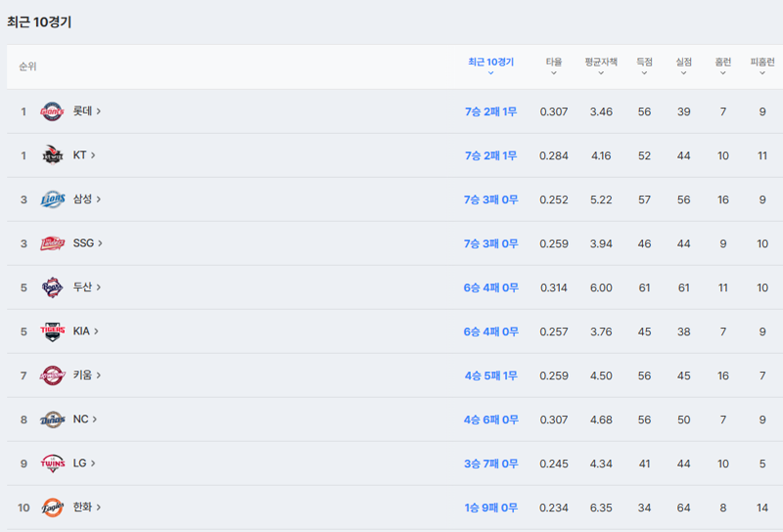Click KT's batting average 0.284

point(554,155)
